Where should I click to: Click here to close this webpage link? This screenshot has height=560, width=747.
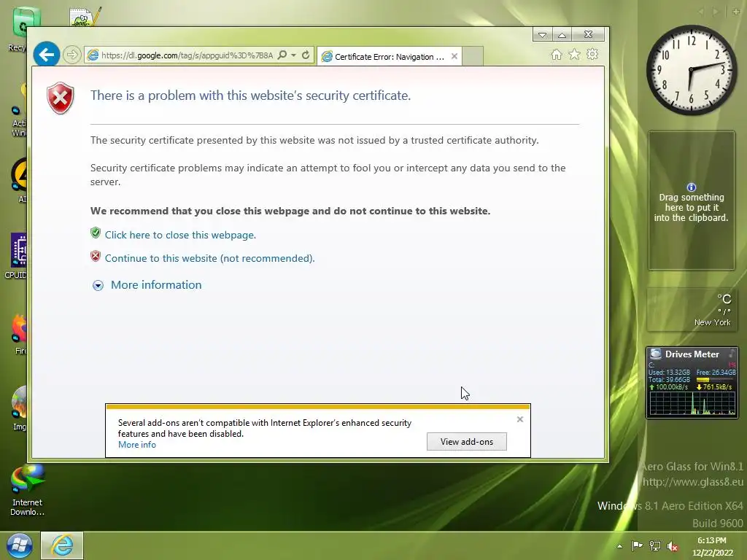pyautogui.click(x=180, y=235)
